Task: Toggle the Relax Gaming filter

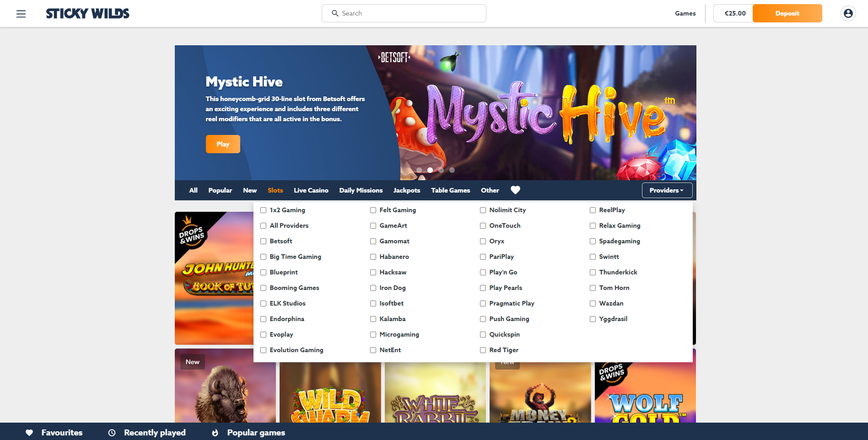Action: [x=593, y=226]
